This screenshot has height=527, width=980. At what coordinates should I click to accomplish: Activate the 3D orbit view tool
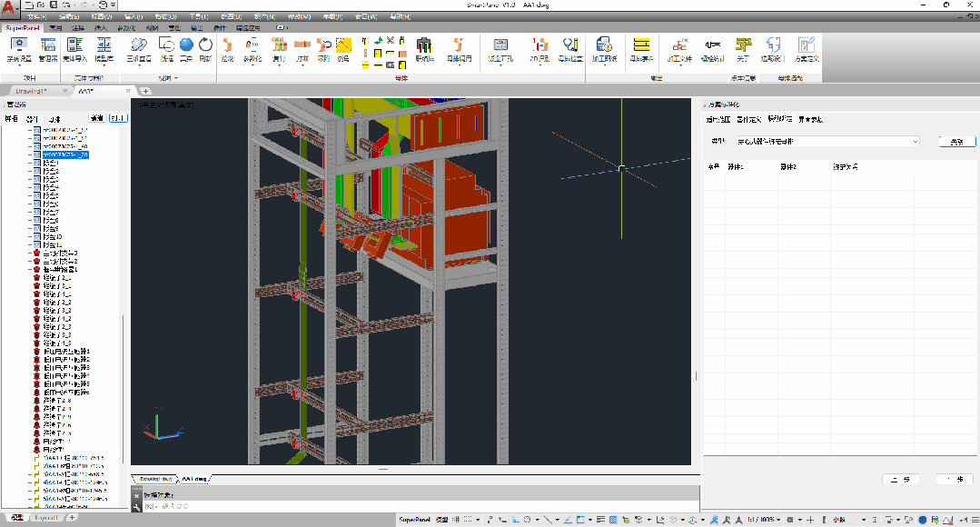click(x=139, y=49)
